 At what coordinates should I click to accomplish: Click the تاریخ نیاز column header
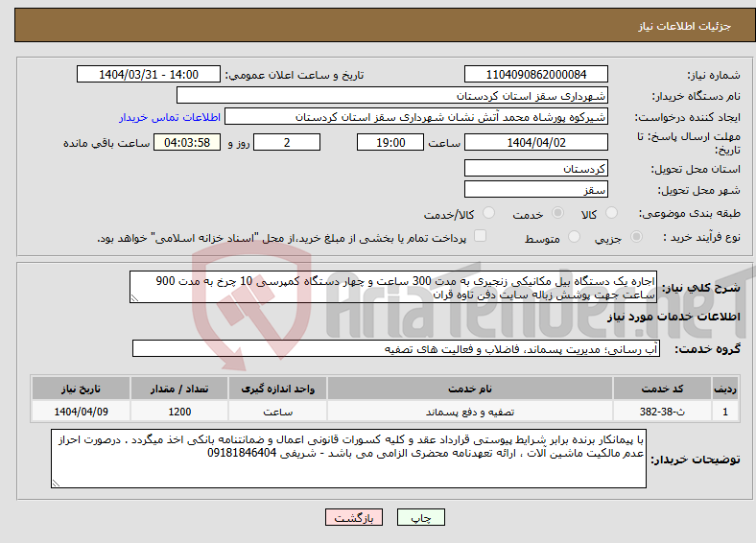tap(81, 389)
